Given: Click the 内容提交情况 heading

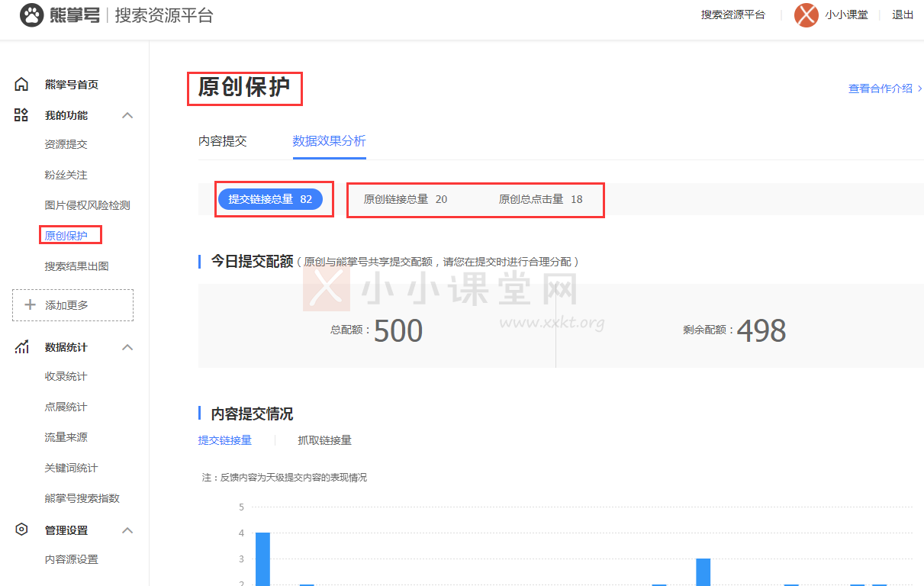Looking at the screenshot, I should coord(253,414).
